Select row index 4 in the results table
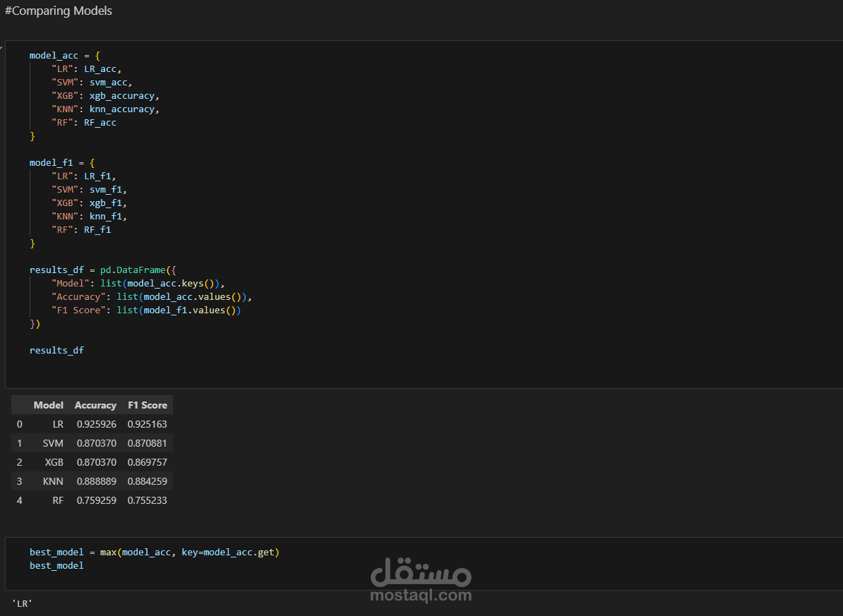843x616 pixels. pos(19,500)
